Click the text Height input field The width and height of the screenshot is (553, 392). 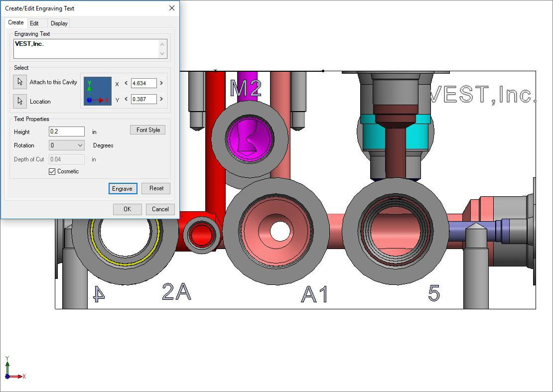point(67,132)
